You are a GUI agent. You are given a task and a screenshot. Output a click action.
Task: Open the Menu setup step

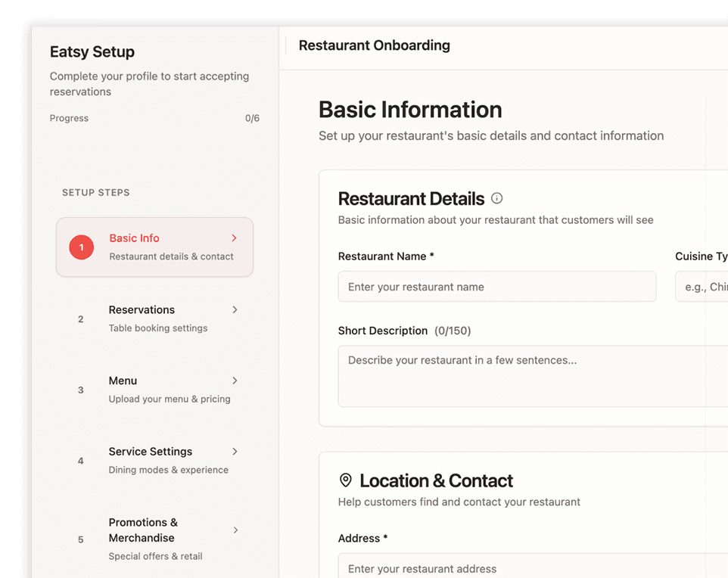coord(154,390)
